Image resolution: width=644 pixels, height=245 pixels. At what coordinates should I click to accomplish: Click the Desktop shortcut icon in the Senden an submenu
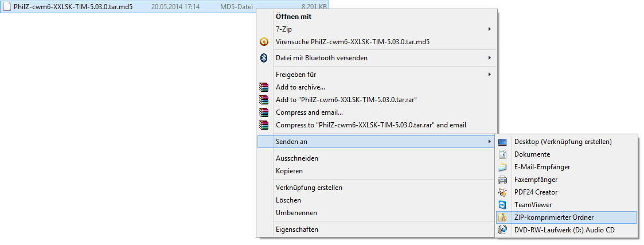click(x=503, y=142)
